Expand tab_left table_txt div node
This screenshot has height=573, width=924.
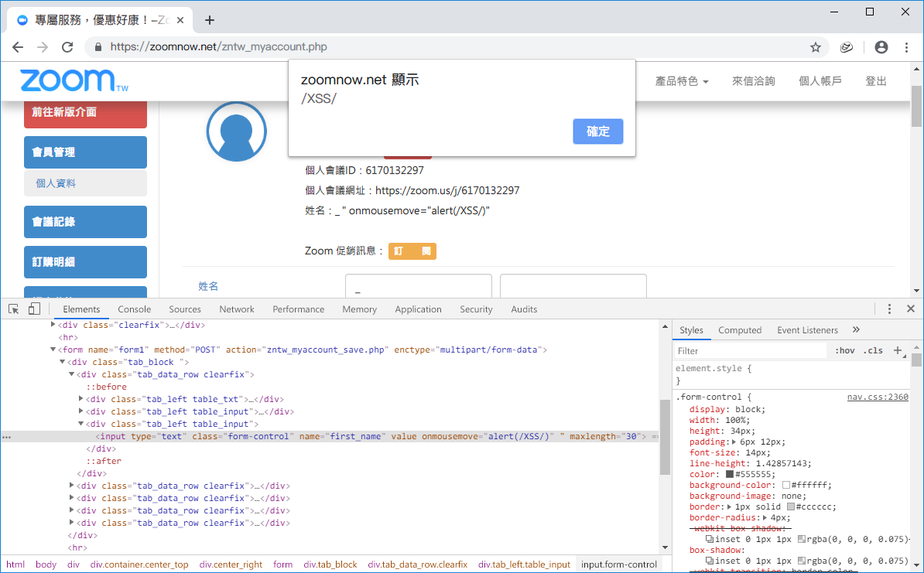(x=81, y=399)
